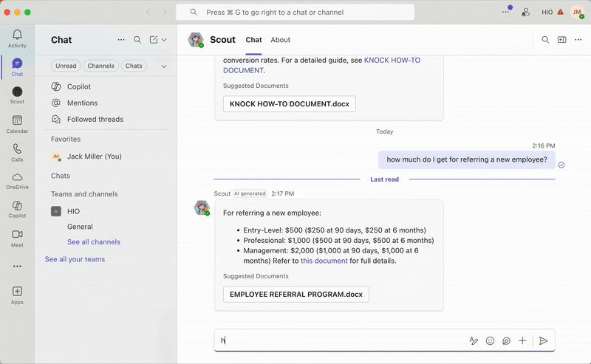Image resolution: width=591 pixels, height=364 pixels.
Task: Open the JM profile avatar
Action: [x=577, y=12]
